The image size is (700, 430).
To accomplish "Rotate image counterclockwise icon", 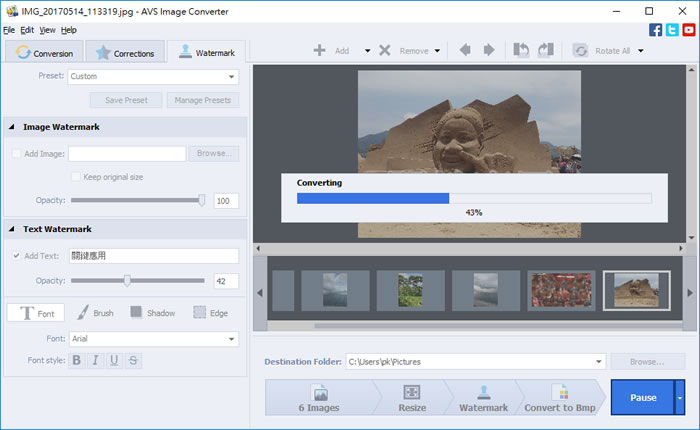I will (x=521, y=50).
